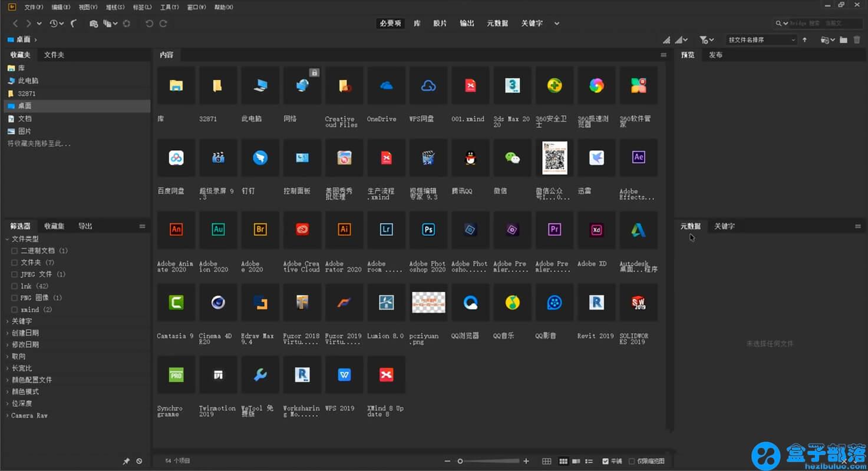Screen dimensions: 868x471
Task: Select the Adobe Photoshop 2020 Ps thumbnail
Action: click(x=428, y=230)
